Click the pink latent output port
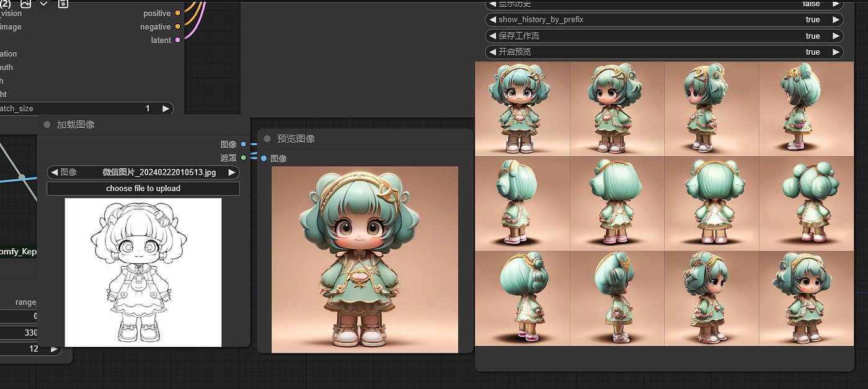The image size is (868, 389). (178, 40)
